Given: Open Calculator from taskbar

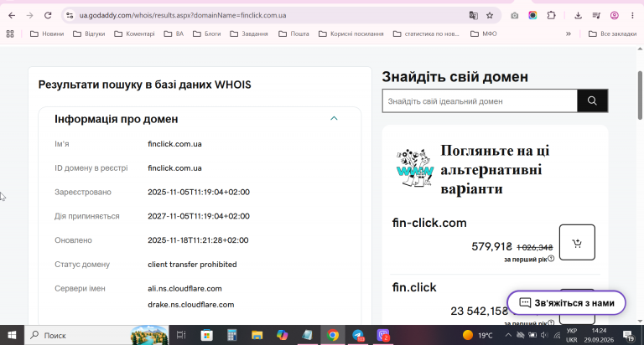Looking at the screenshot, I should point(232,335).
